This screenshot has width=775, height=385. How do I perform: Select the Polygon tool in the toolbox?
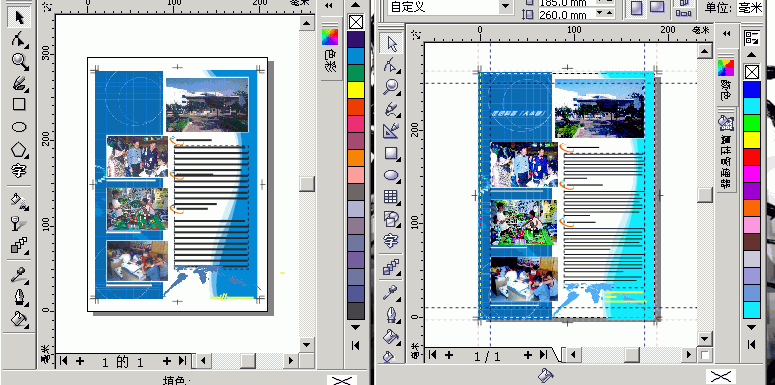point(19,149)
